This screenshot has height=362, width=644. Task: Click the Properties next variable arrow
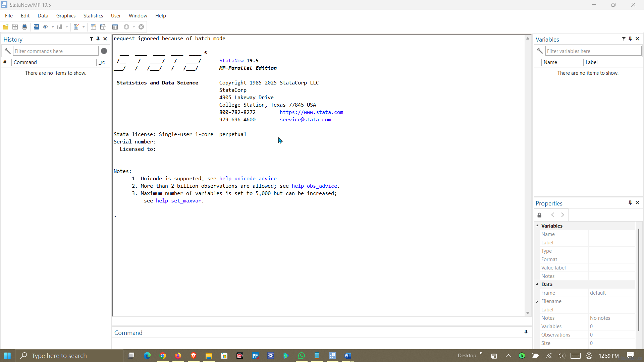click(x=562, y=215)
